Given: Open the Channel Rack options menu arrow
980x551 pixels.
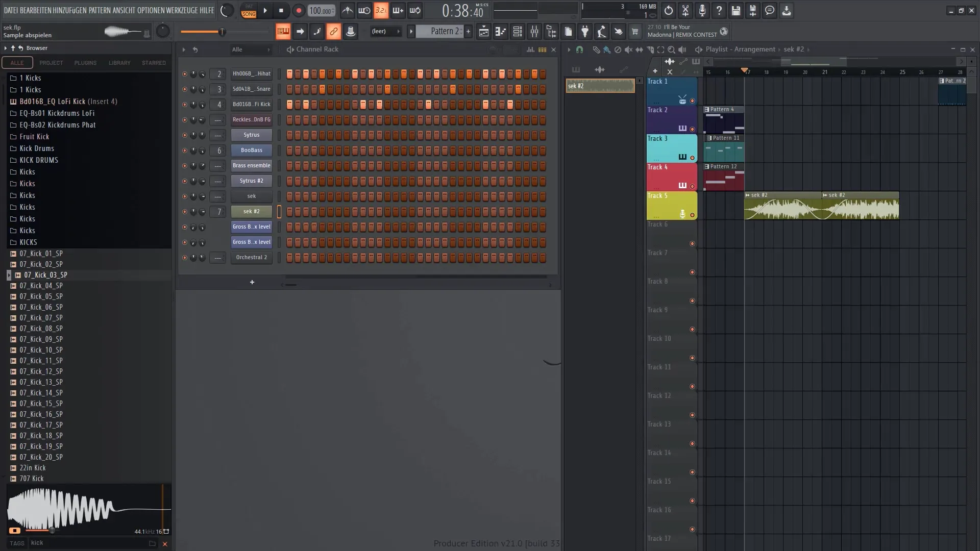Looking at the screenshot, I should (183, 49).
